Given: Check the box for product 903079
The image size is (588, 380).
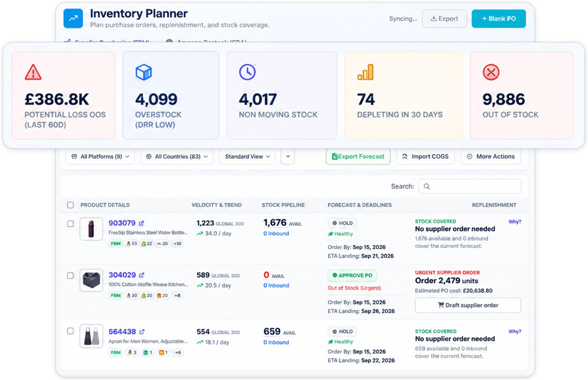Looking at the screenshot, I should [x=70, y=224].
